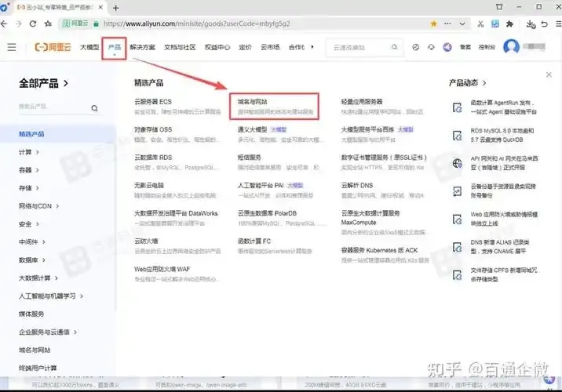Viewport: 562px width, 392px height.
Task: Open a new browser tab with plus
Action: 115,8
